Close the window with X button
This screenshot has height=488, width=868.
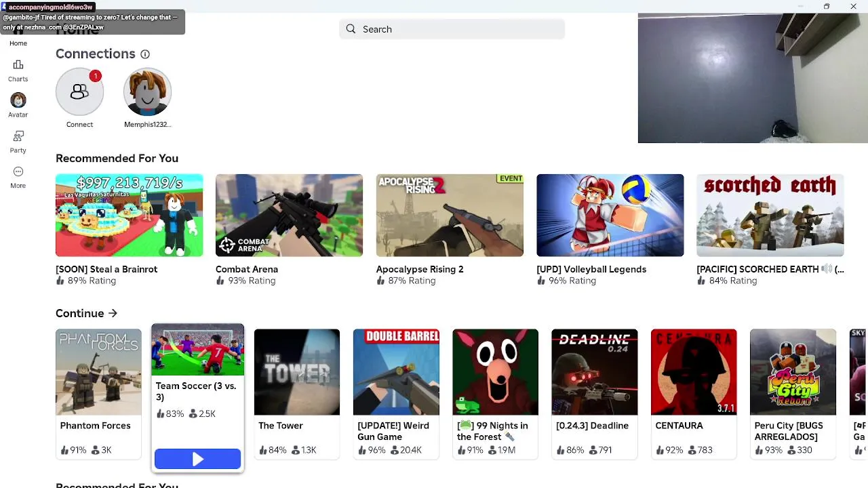click(x=853, y=6)
